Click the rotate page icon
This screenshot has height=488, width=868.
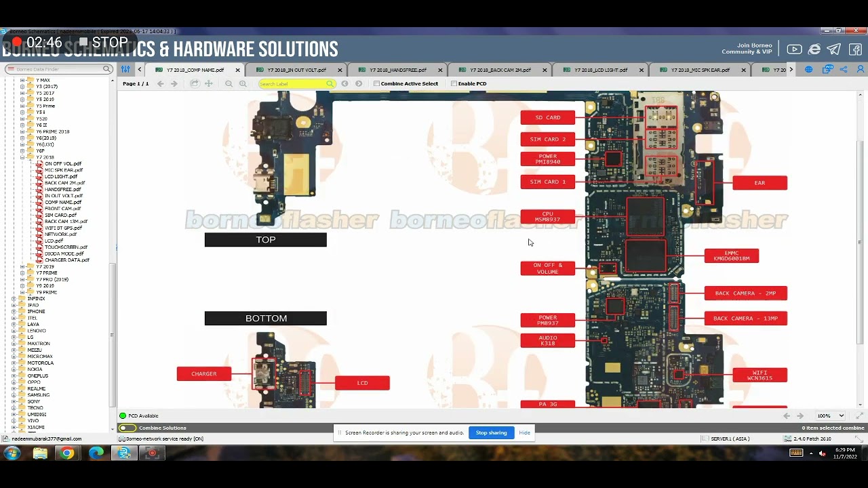point(195,83)
